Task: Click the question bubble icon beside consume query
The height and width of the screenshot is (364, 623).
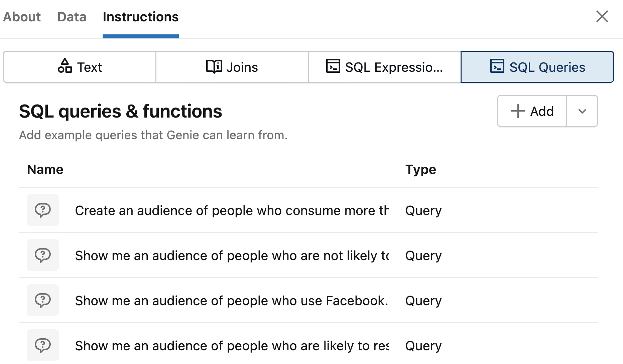Action: 43,210
